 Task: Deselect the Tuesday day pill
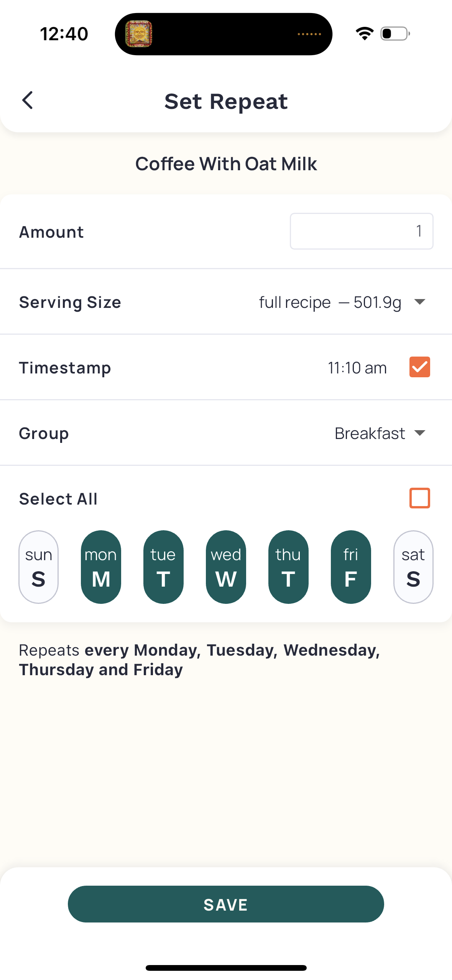click(163, 567)
